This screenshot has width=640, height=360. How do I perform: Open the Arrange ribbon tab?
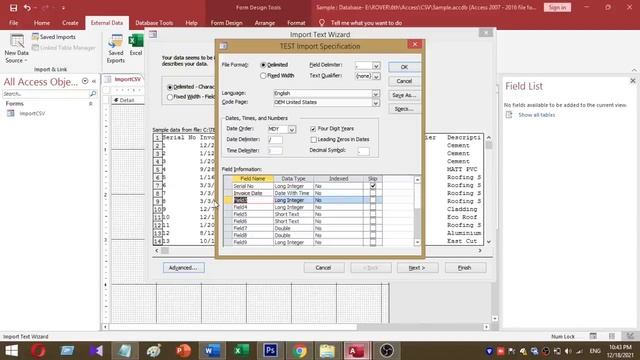coord(264,23)
